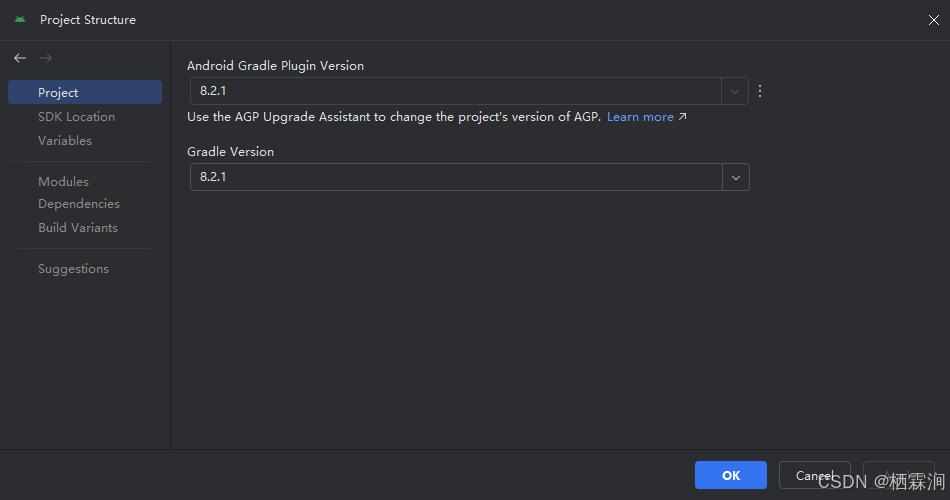Click the Android Gradle Plugin Version label
The height and width of the screenshot is (500, 950).
(x=276, y=65)
